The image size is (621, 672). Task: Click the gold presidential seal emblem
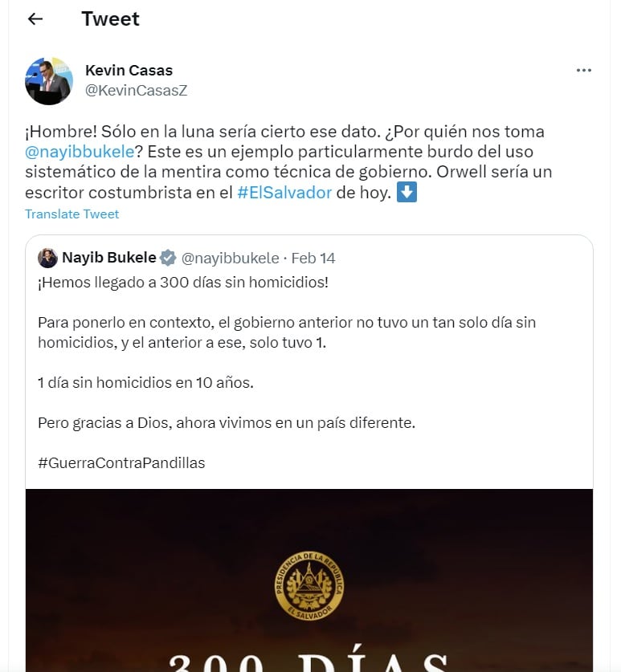(309, 585)
